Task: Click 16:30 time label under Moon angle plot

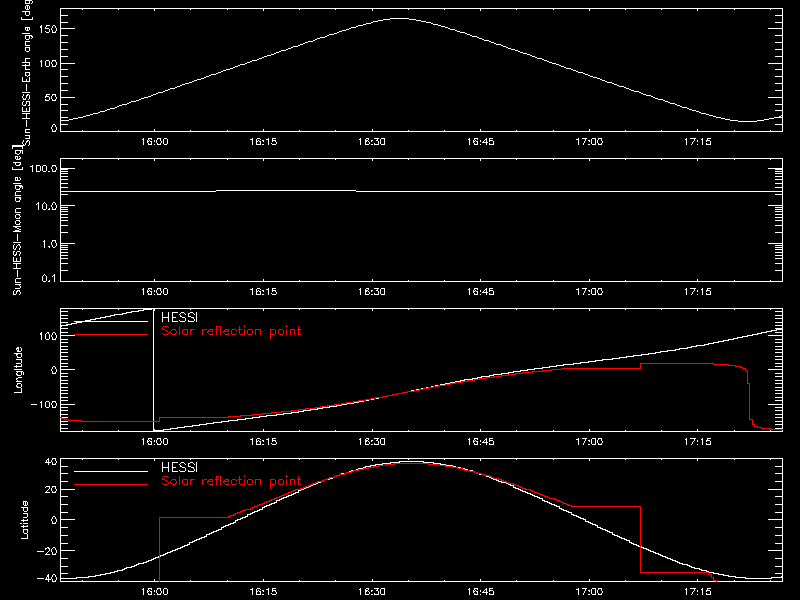Action: pos(372,292)
